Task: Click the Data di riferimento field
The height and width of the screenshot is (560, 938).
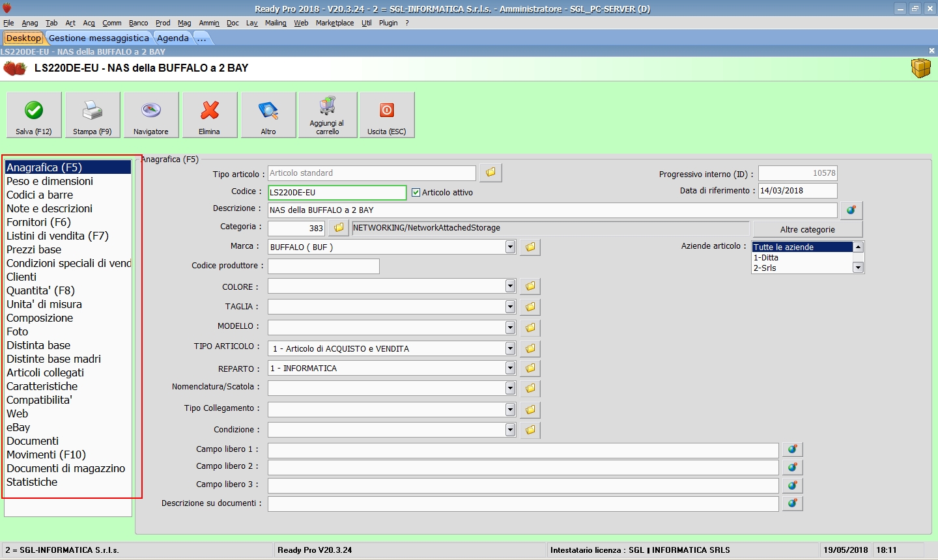Action: click(x=798, y=191)
